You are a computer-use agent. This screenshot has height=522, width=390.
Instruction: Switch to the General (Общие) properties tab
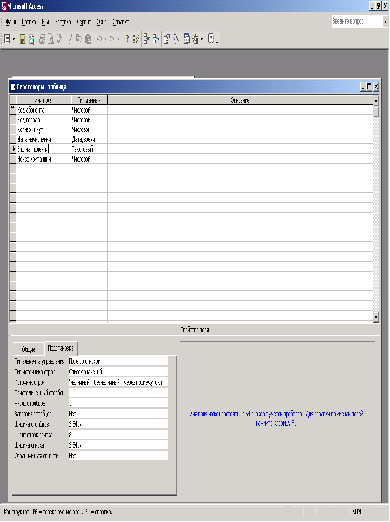coord(28,349)
